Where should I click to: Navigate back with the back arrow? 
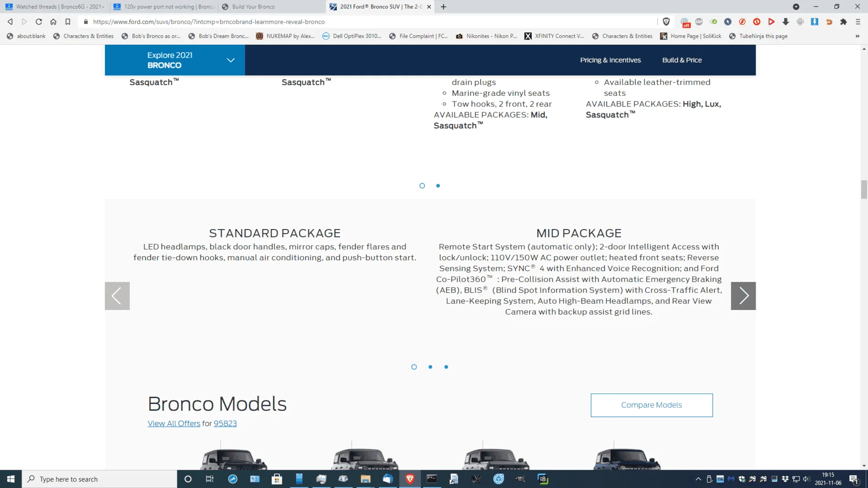tap(10, 21)
